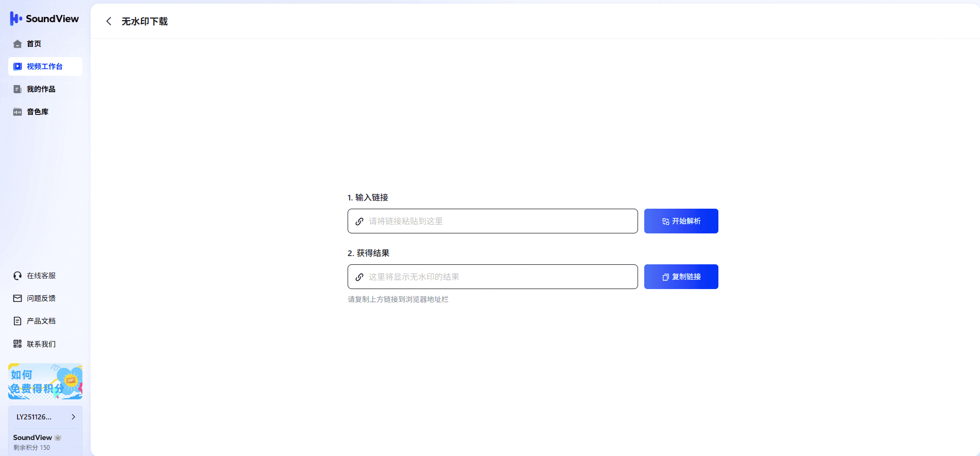Viewport: 980px width, 456px height.
Task: Click the video workbench icon
Action: tap(18, 66)
